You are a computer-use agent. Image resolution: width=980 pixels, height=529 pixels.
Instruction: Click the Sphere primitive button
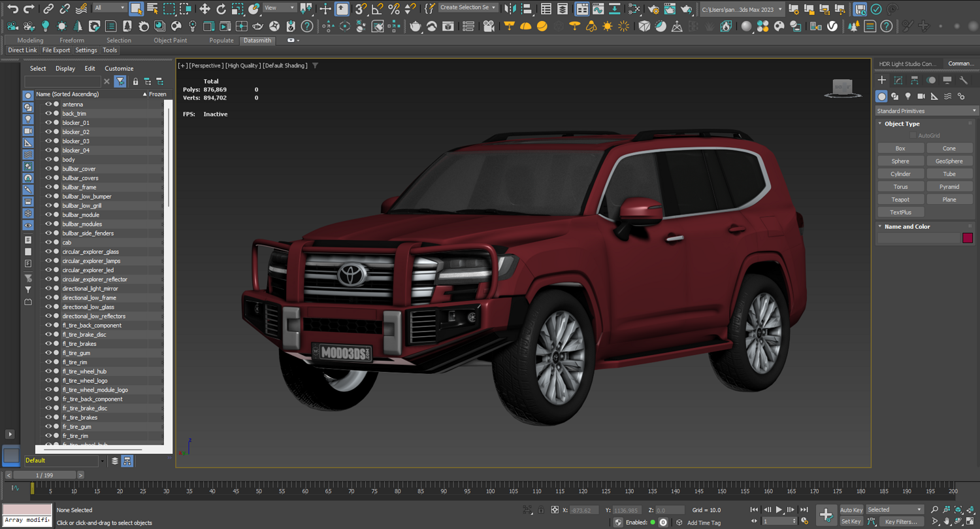tap(900, 161)
